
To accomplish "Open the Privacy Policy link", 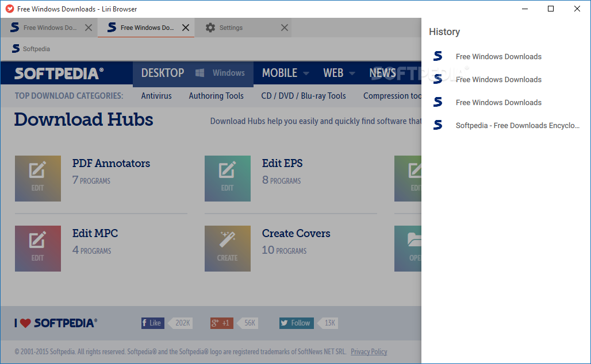I will pos(369,351).
